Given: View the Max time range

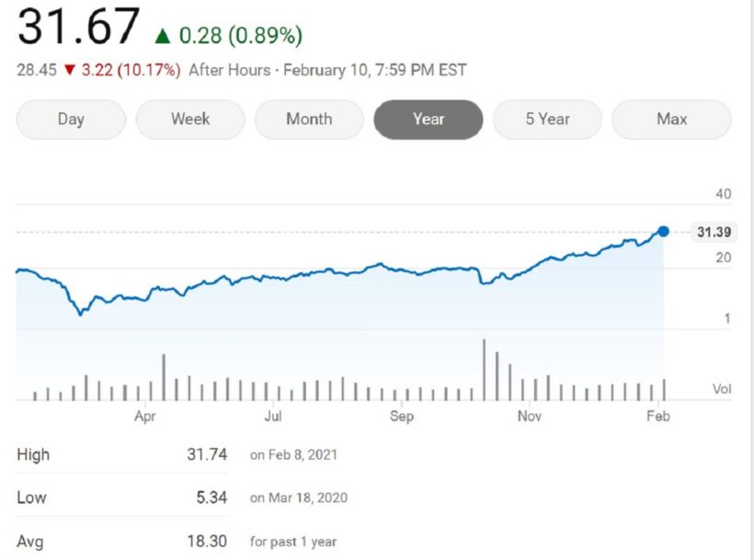Looking at the screenshot, I should tap(671, 119).
